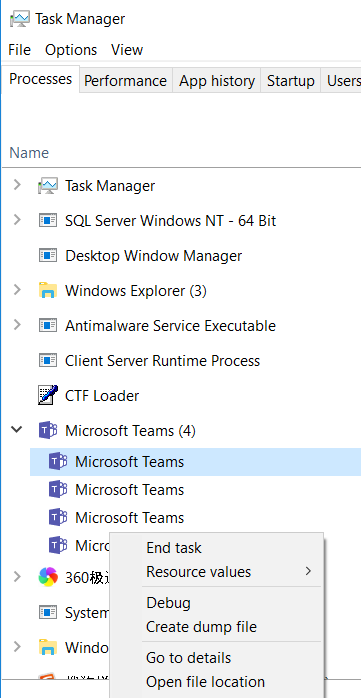Screen dimensions: 361x698
Task: Choose End task from context menu
Action: (x=174, y=548)
